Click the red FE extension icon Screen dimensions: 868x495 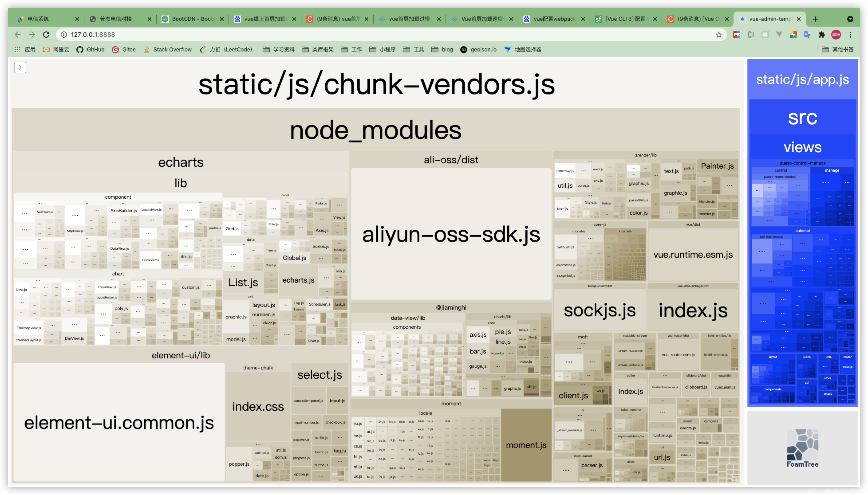click(x=737, y=35)
